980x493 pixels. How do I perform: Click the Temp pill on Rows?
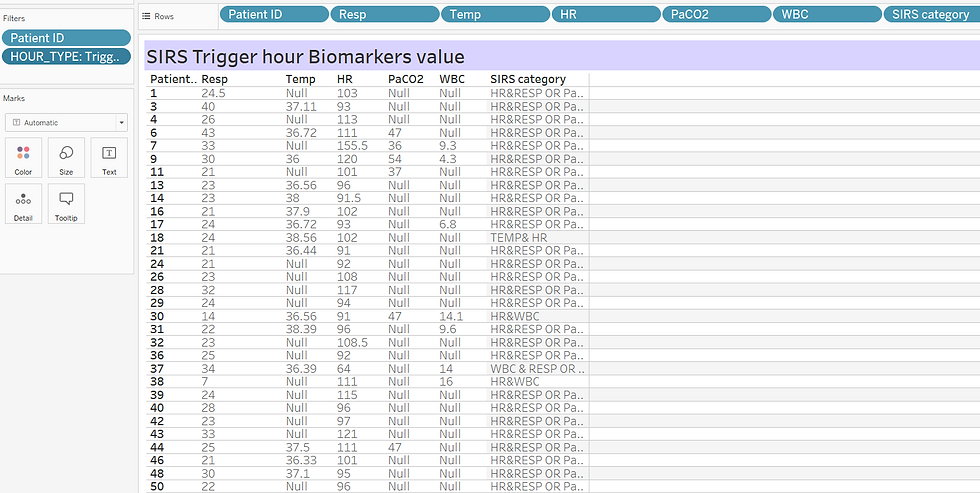pyautogui.click(x=496, y=14)
